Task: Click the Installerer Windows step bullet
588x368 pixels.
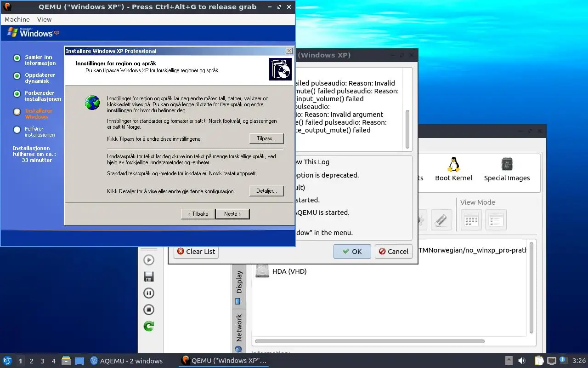Action: coord(17,112)
